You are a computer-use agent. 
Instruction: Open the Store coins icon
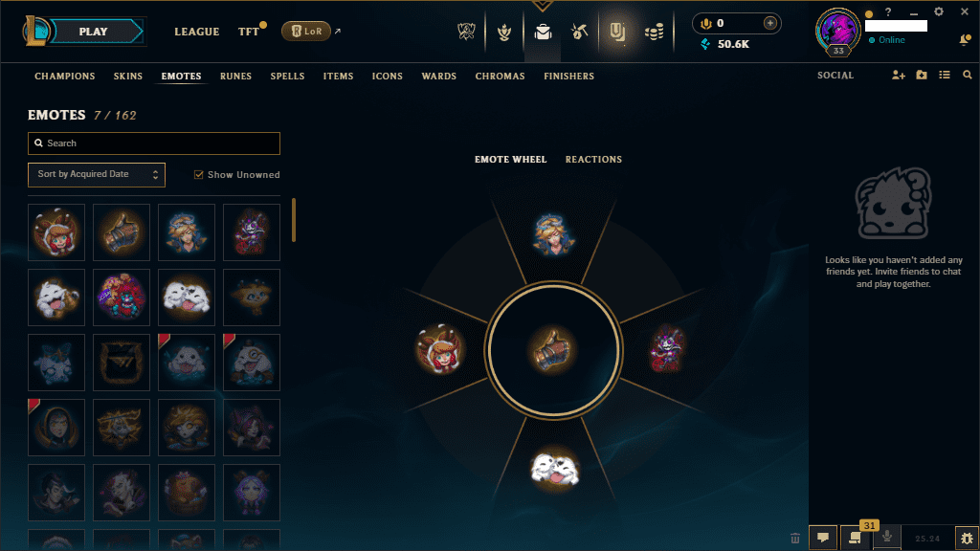pyautogui.click(x=654, y=32)
